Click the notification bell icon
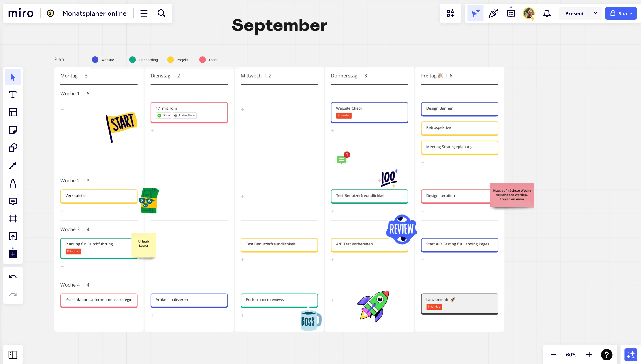Viewport: 641px width, 364px height. pyautogui.click(x=547, y=13)
